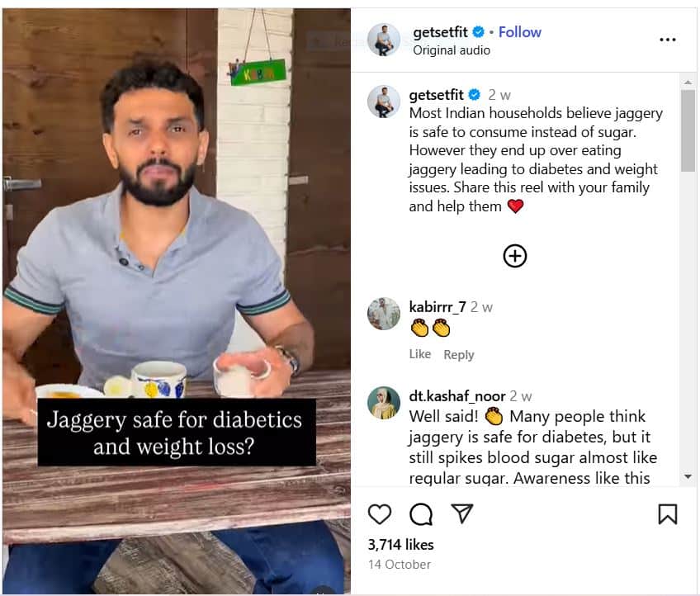
Task: Save the post with the bookmark icon
Action: tap(668, 514)
